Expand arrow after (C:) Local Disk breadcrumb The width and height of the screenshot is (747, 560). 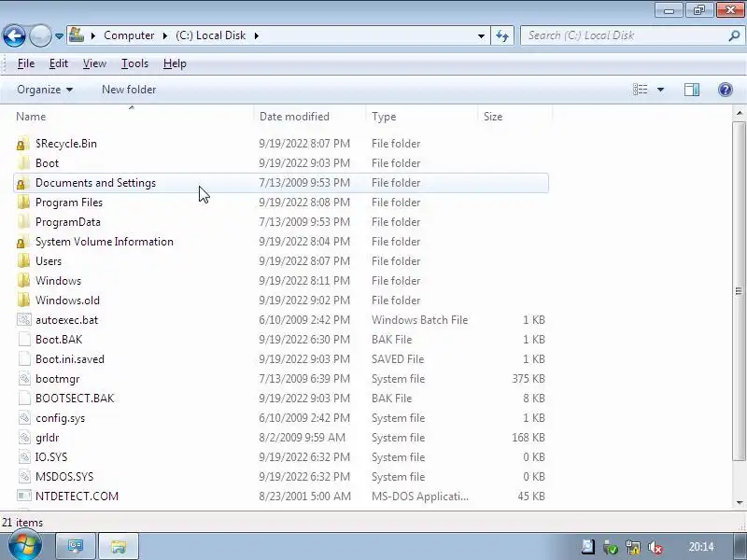(256, 35)
